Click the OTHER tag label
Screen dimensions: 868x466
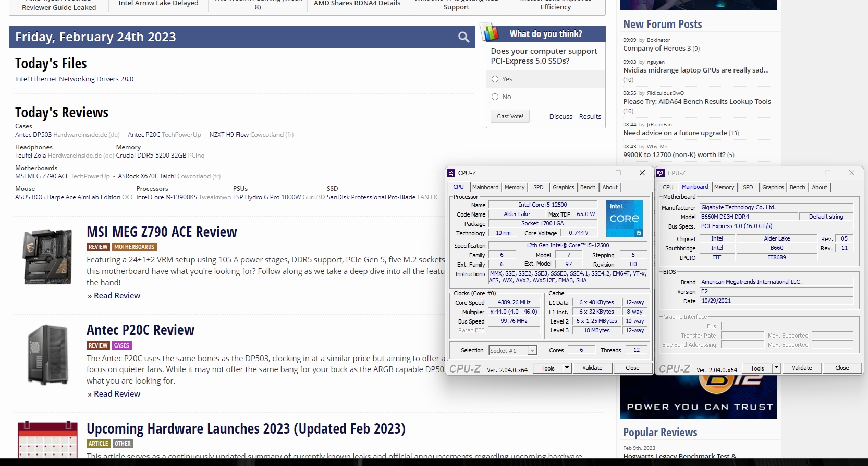pyautogui.click(x=123, y=444)
